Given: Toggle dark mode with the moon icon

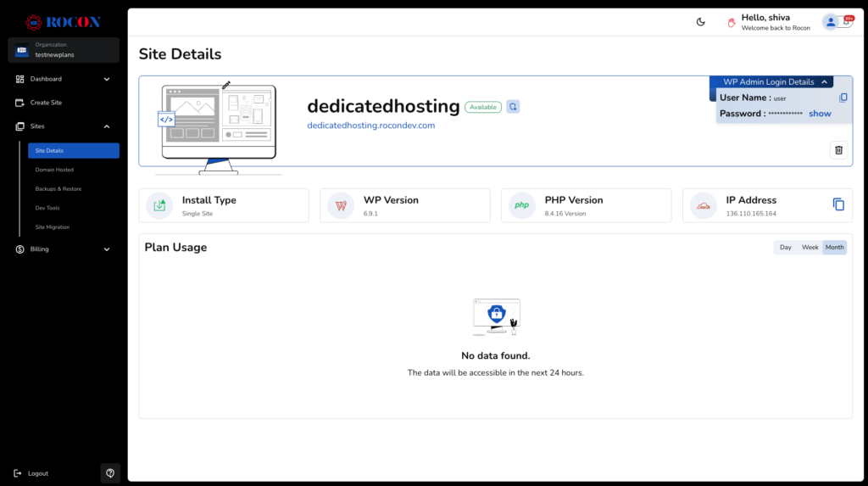Looking at the screenshot, I should (x=701, y=22).
